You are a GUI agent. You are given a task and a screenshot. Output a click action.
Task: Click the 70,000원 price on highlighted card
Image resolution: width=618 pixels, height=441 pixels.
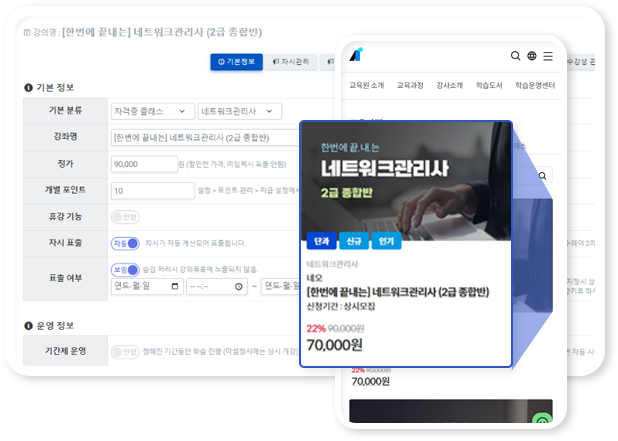coord(334,345)
